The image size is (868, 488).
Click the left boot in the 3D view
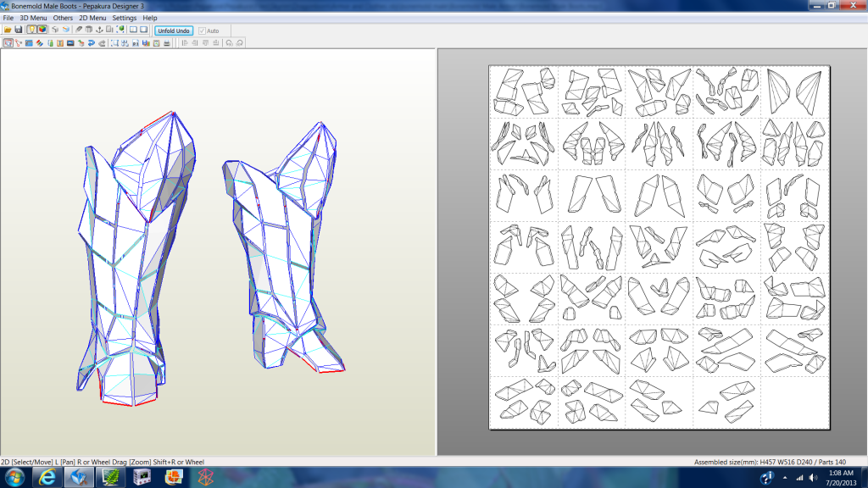click(x=136, y=259)
